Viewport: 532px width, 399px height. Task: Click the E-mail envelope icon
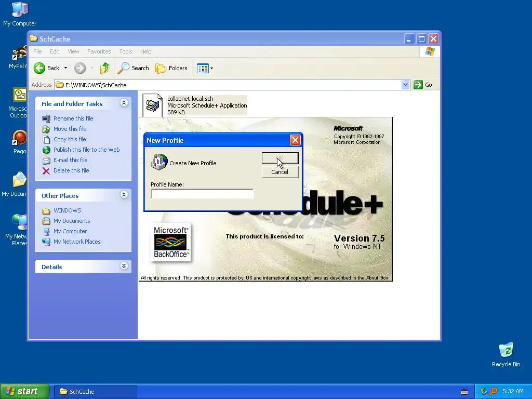pyautogui.click(x=46, y=160)
